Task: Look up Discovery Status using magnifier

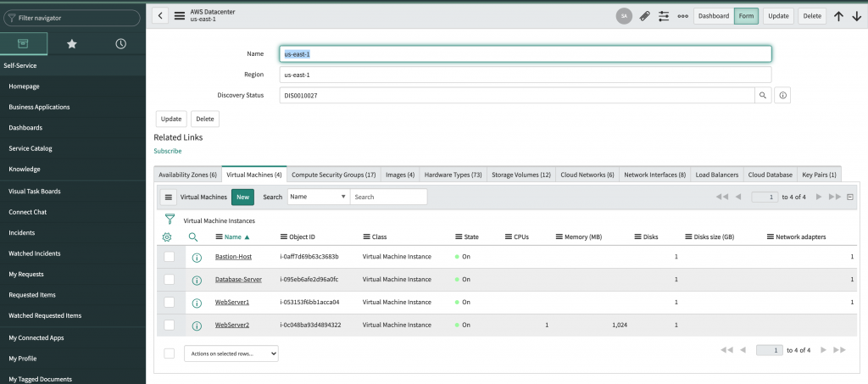Action: pos(763,95)
